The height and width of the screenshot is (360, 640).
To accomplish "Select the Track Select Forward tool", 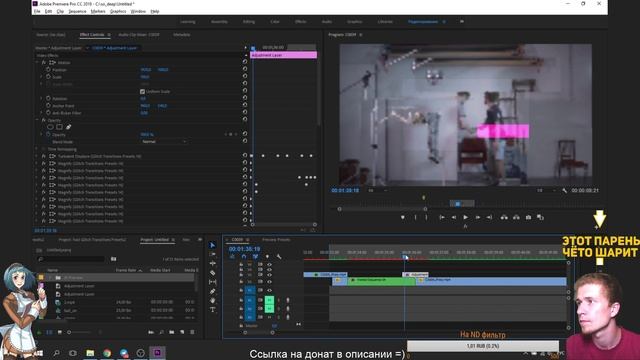I will click(x=212, y=254).
